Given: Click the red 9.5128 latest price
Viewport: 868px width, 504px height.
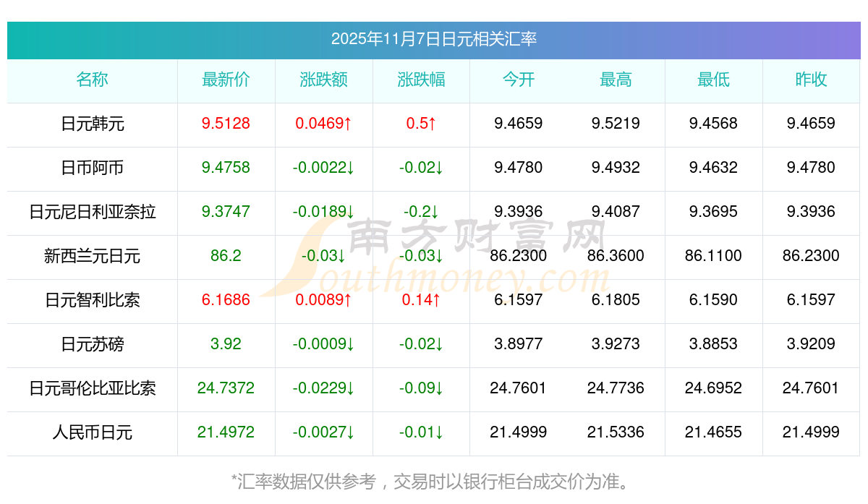Looking at the screenshot, I should tap(226, 124).
